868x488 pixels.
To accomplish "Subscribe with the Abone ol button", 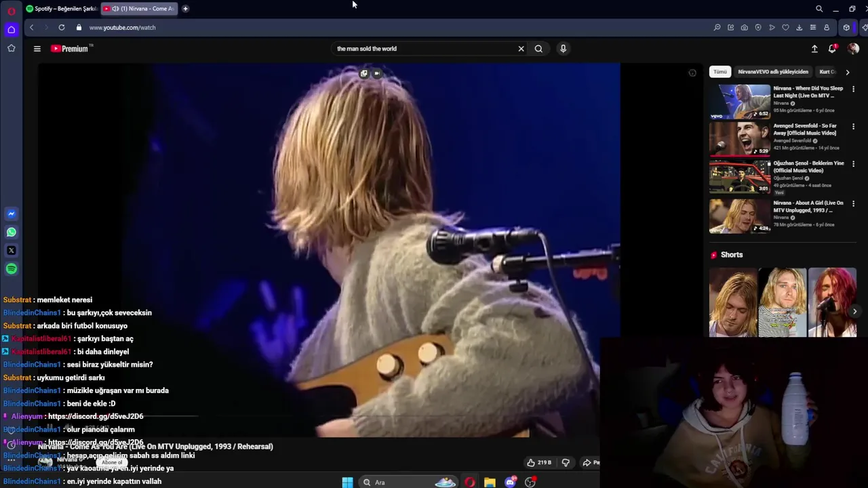I will point(112,462).
